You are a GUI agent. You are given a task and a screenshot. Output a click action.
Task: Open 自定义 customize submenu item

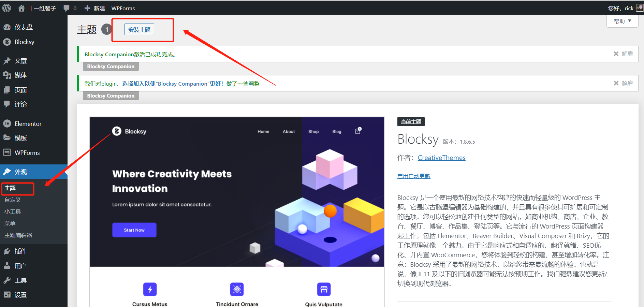click(13, 200)
